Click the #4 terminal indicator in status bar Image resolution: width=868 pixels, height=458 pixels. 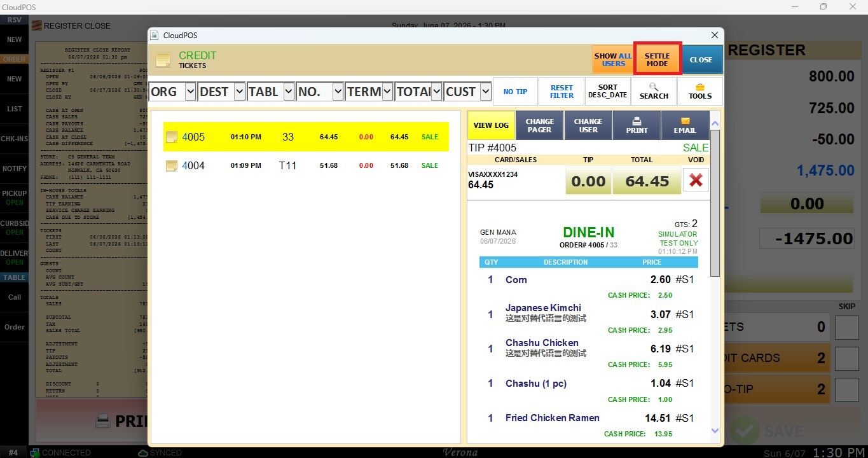click(x=13, y=453)
